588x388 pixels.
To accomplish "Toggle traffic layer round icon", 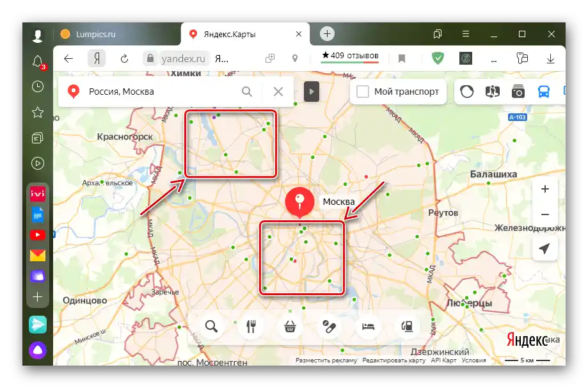I will click(467, 92).
